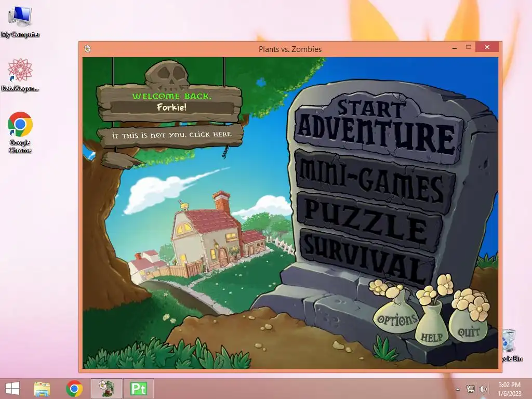Viewport: 532px width, 399px height.
Task: Open the volume tray icon
Action: point(483,389)
